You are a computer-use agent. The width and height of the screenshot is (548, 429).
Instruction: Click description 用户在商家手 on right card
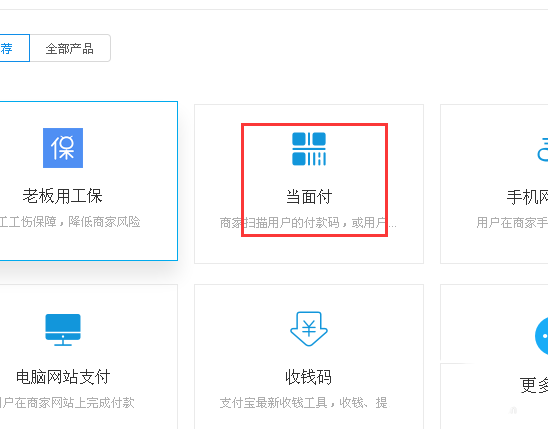(512, 223)
